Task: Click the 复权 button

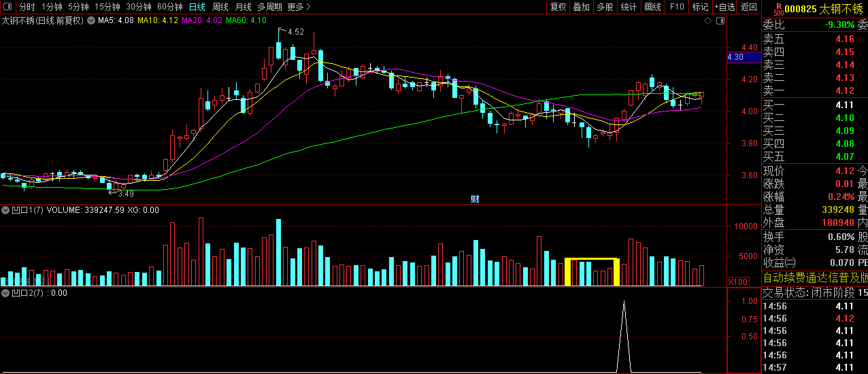Action: coord(558,7)
